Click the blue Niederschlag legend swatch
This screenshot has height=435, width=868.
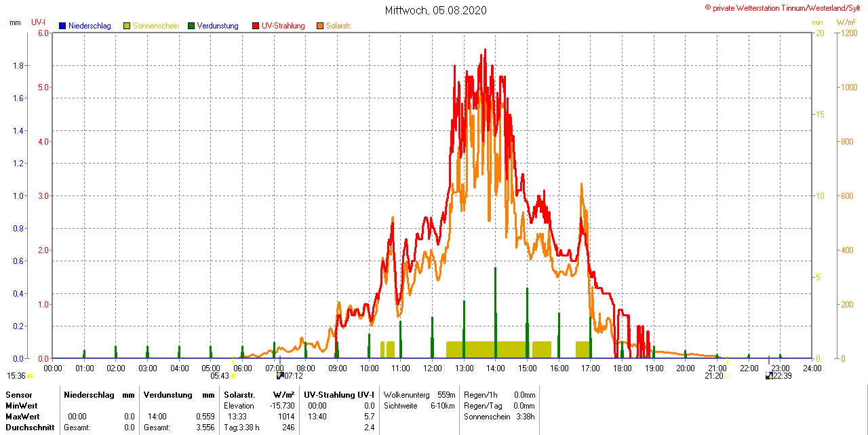62,26
